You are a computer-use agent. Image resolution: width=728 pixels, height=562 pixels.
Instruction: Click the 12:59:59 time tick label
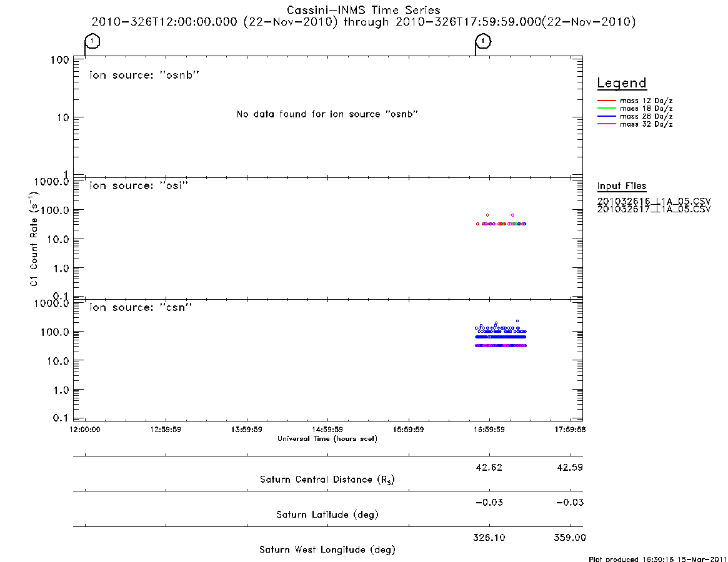[166, 430]
